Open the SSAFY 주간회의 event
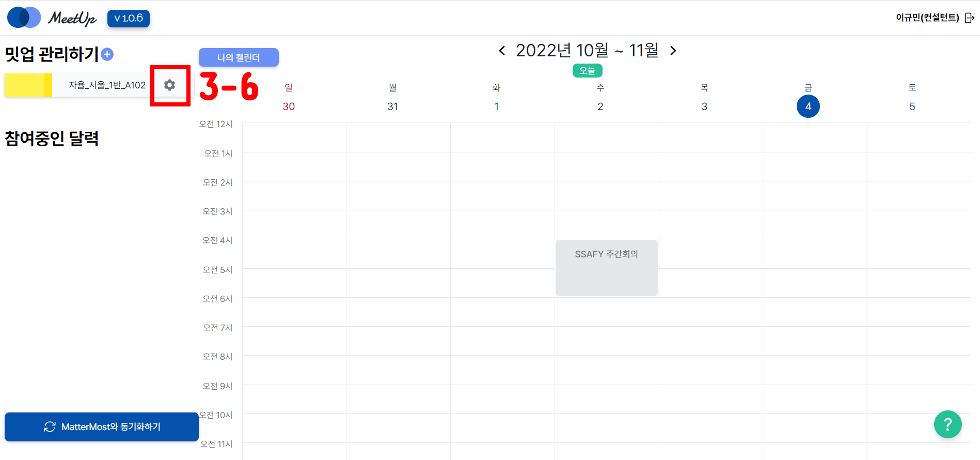This screenshot has height=460, width=980. tap(606, 268)
